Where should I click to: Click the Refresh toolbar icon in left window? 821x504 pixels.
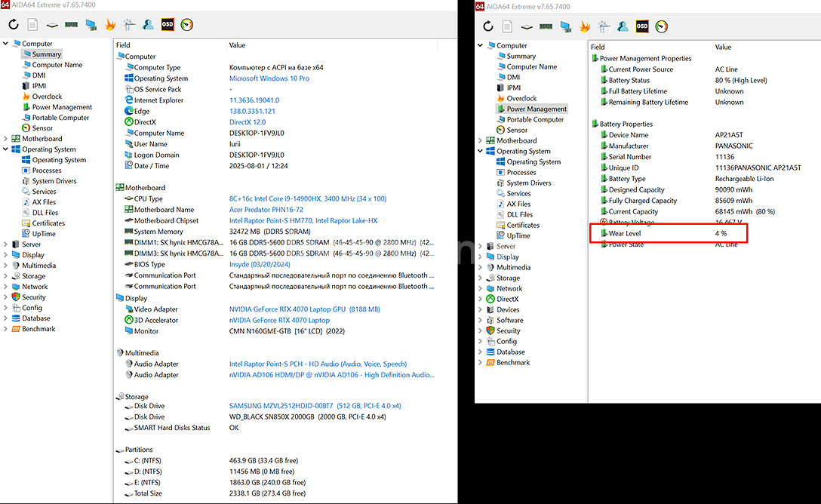click(x=14, y=25)
